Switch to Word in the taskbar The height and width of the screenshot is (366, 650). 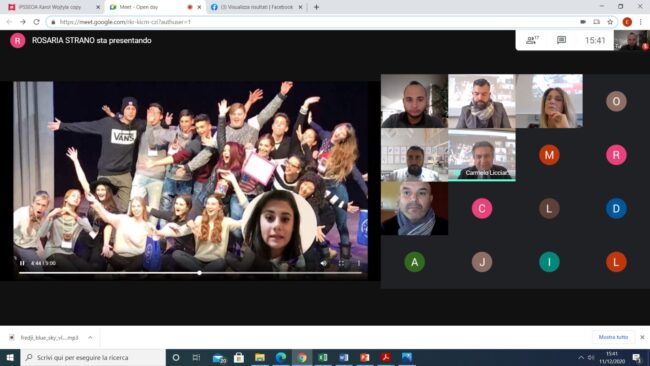(344, 357)
